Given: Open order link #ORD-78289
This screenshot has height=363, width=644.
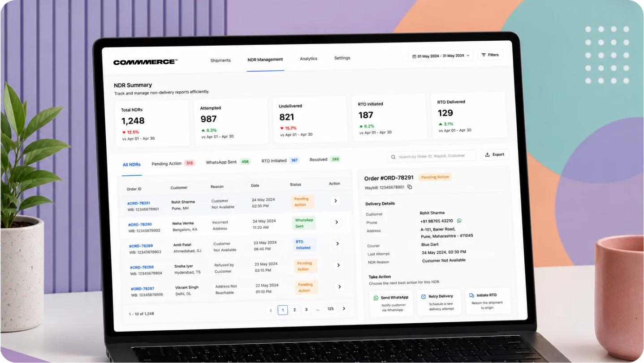Looking at the screenshot, I should click(141, 246).
